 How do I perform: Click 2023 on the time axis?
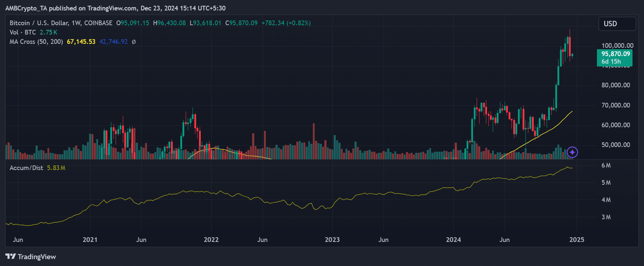(332, 240)
